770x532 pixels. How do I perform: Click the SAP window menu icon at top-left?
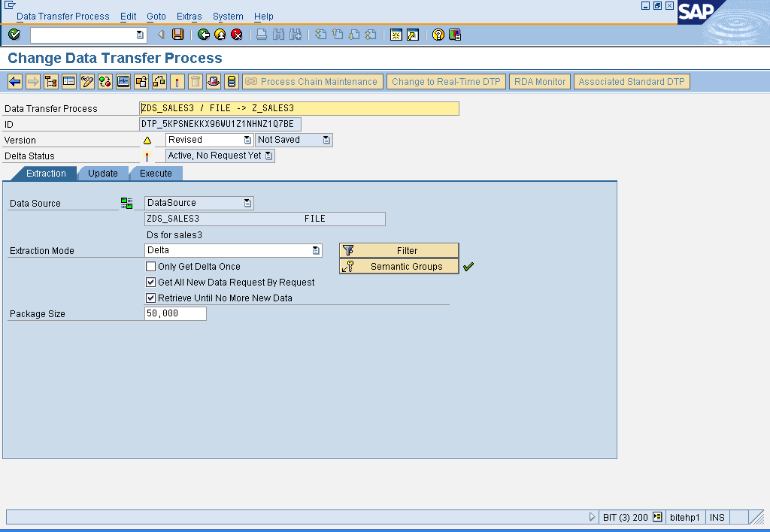(x=9, y=5)
